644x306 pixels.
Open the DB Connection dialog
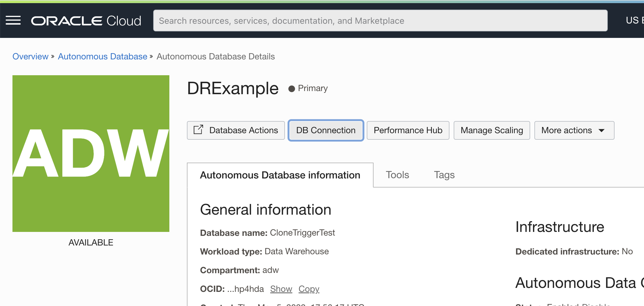(x=325, y=130)
